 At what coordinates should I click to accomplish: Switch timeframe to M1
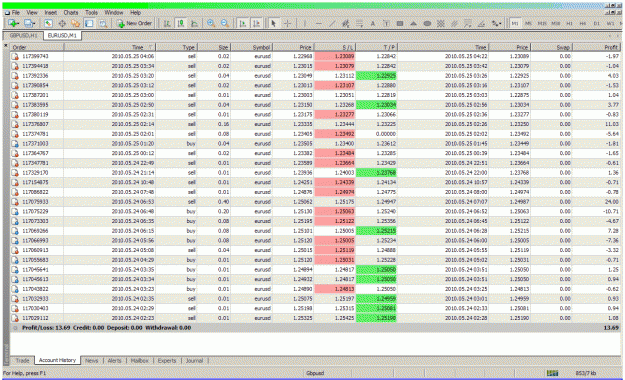click(x=515, y=24)
